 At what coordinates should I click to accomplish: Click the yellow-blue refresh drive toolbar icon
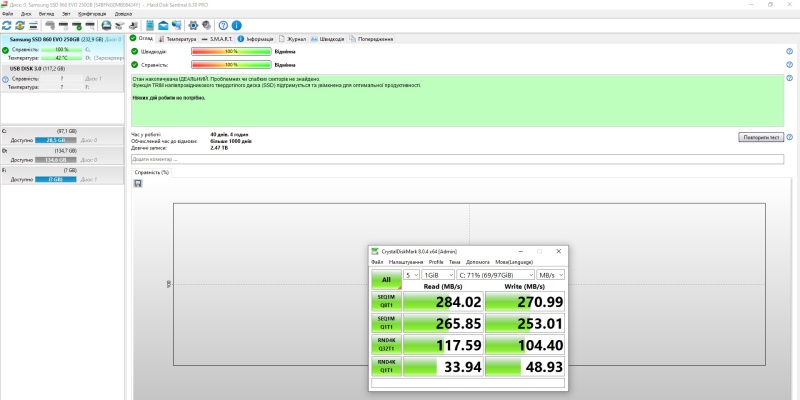[x=20, y=26]
